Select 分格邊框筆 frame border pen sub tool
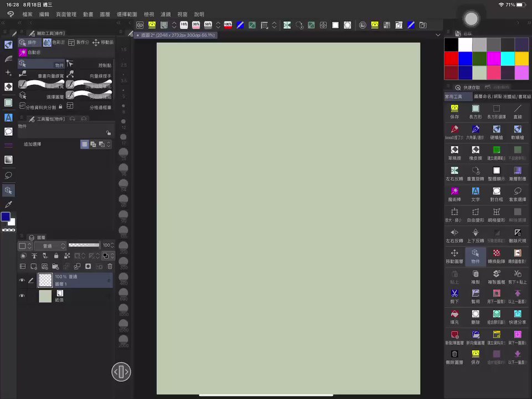 [89, 106]
